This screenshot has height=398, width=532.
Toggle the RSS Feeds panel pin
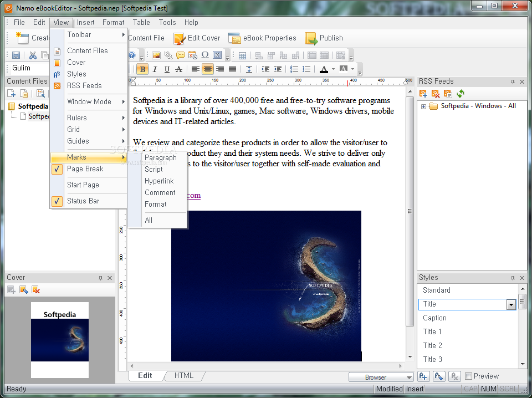(513, 82)
